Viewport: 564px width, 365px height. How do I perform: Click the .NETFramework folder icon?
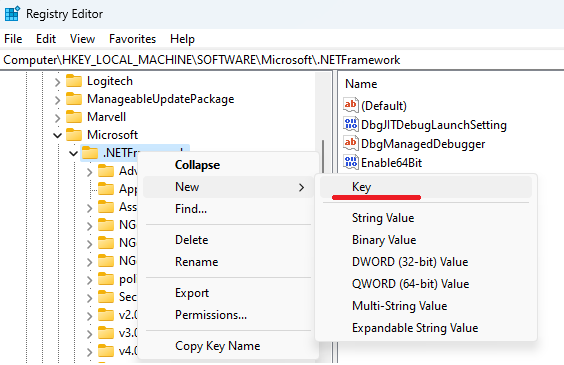click(90, 153)
